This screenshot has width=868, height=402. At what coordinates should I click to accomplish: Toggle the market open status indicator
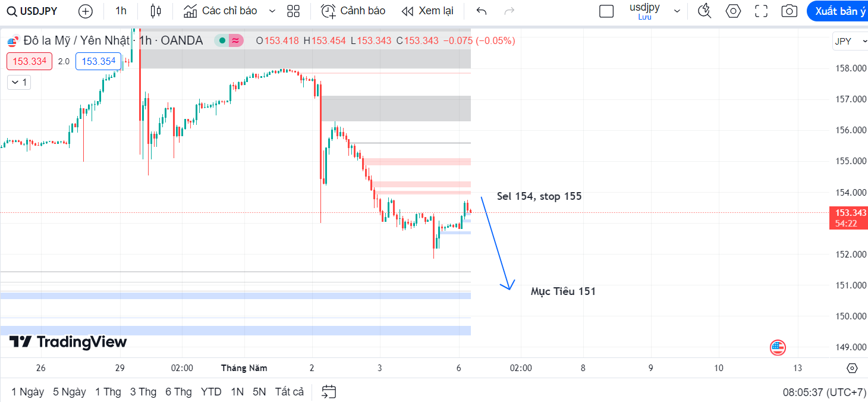222,40
